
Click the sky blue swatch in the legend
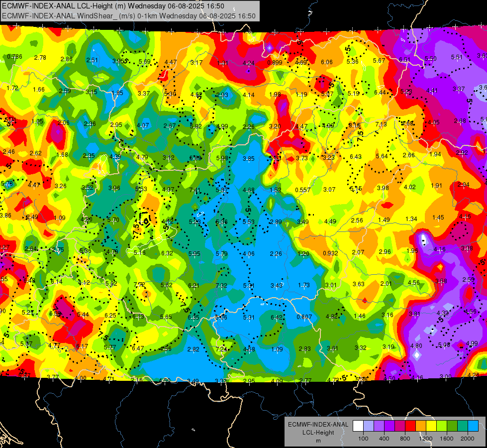[473, 426]
